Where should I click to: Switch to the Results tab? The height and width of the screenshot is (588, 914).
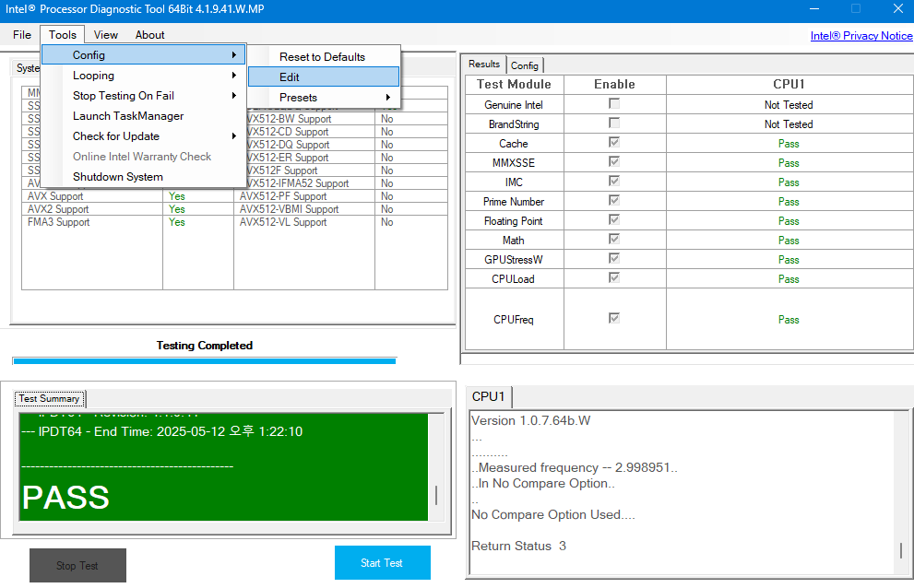point(484,65)
